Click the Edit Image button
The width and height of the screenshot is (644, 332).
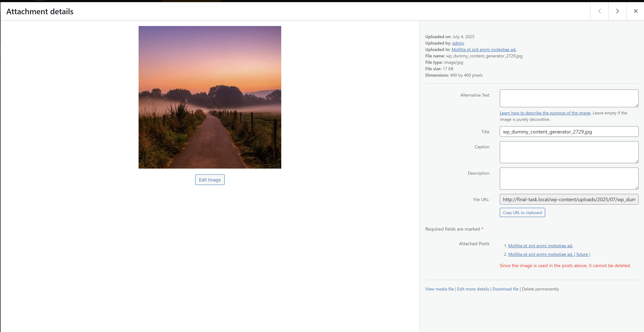pos(210,180)
